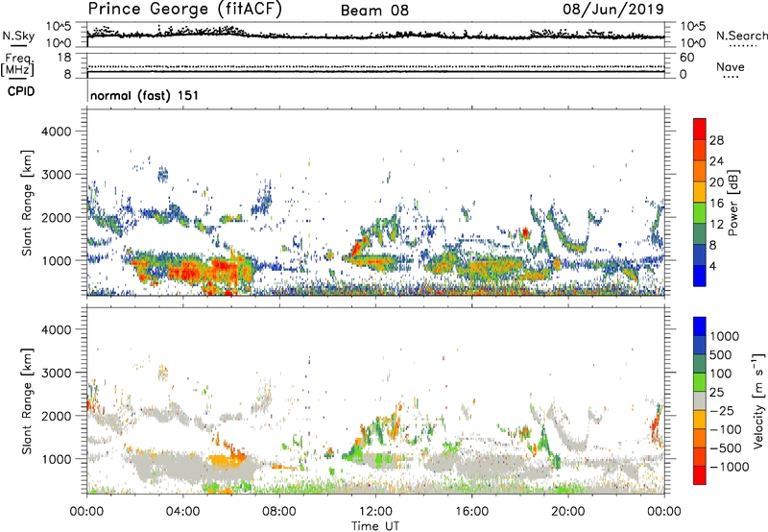Click the '-1000' label on the velocity color bar

[x=729, y=467]
